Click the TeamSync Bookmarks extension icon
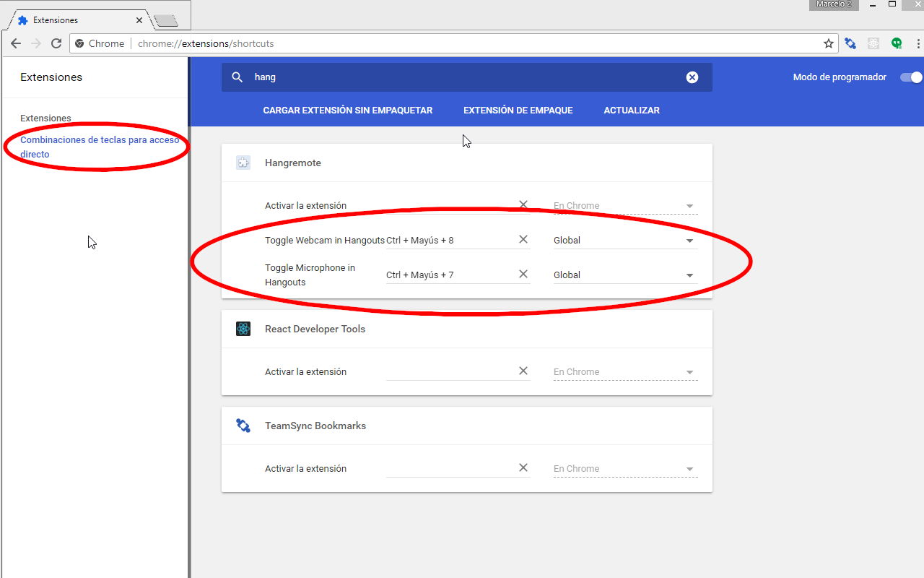The width and height of the screenshot is (924, 578). click(243, 425)
